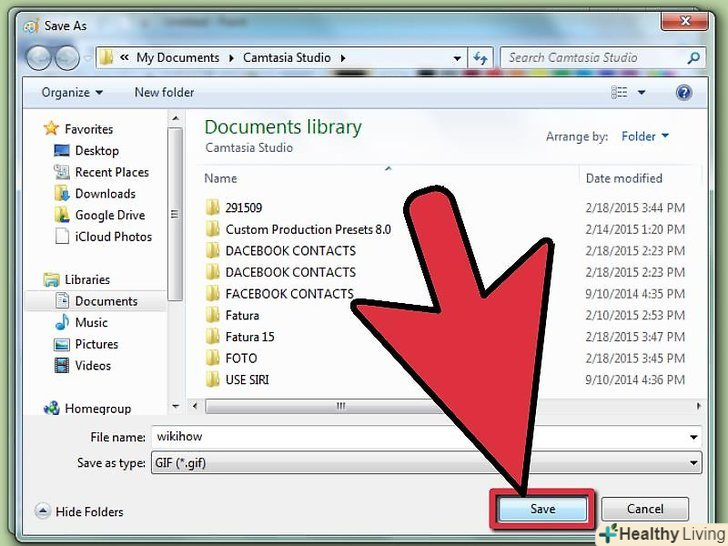Image resolution: width=728 pixels, height=546 pixels.
Task: Select Pictures library in navigation pane
Action: [x=97, y=344]
